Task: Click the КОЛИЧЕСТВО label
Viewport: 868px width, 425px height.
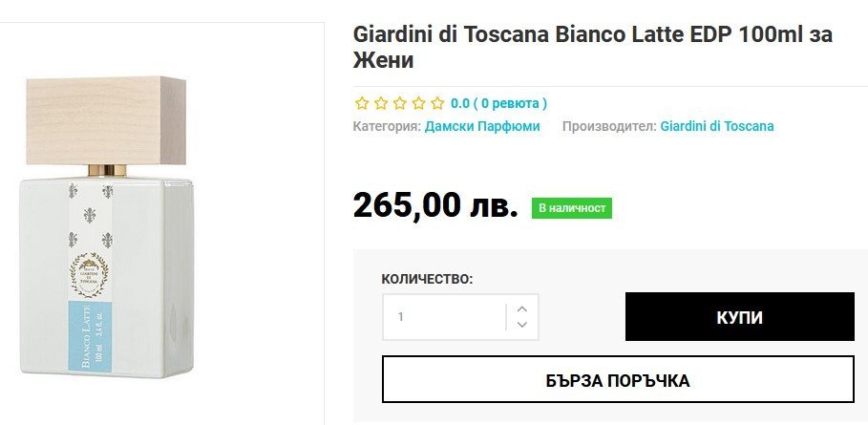Action: click(427, 279)
